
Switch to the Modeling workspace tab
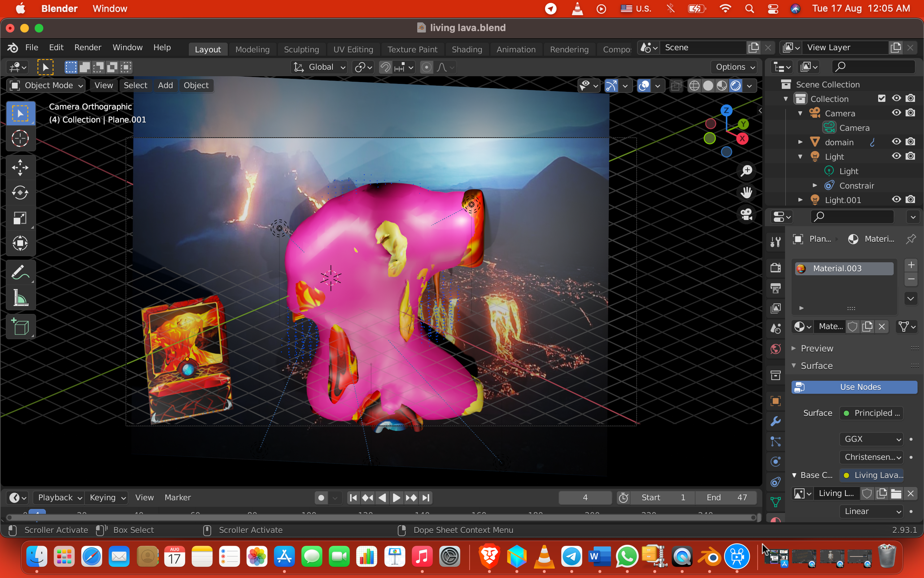click(252, 49)
